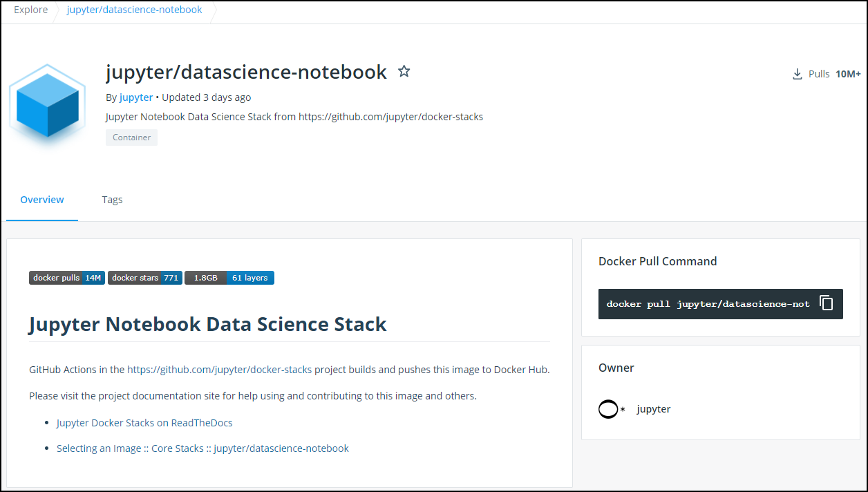868x492 pixels.
Task: Click the Pulls download icon
Action: coord(798,74)
